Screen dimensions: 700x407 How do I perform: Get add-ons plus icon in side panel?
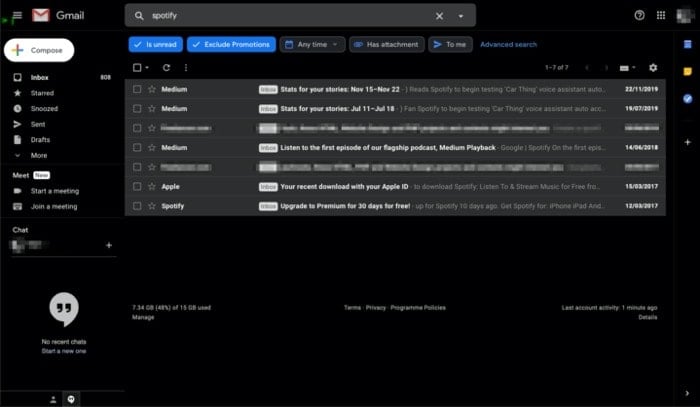pyautogui.click(x=688, y=142)
